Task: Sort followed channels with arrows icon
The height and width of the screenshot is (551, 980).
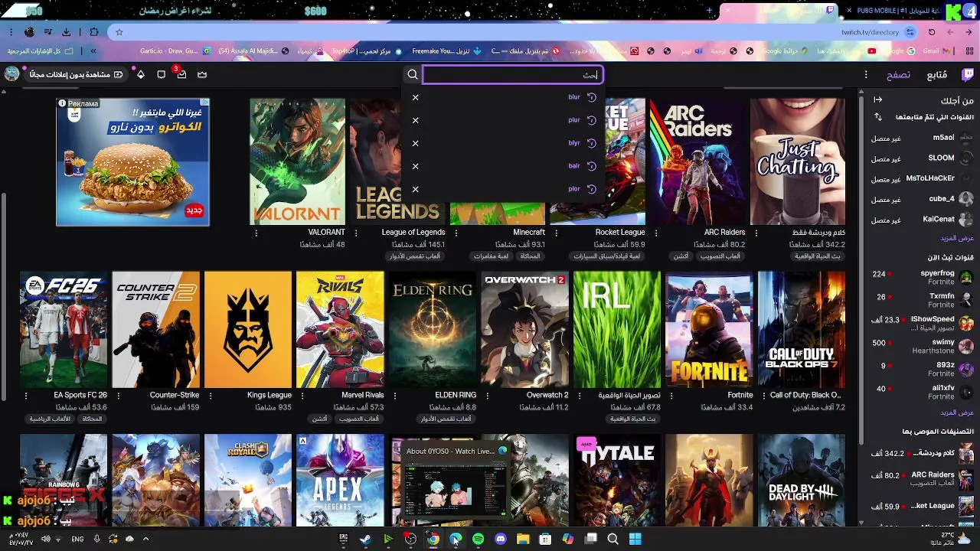Action: (877, 117)
